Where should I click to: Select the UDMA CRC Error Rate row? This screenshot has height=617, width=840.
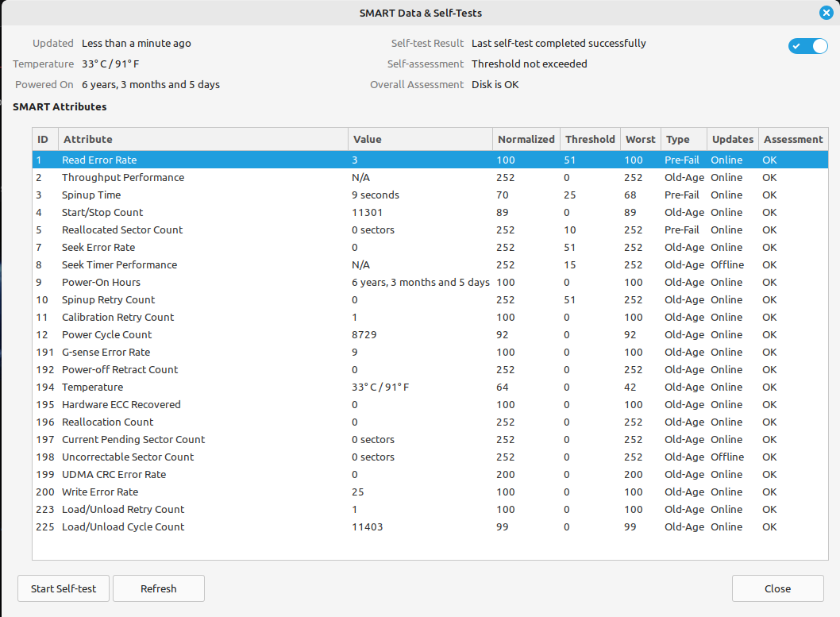click(x=114, y=474)
